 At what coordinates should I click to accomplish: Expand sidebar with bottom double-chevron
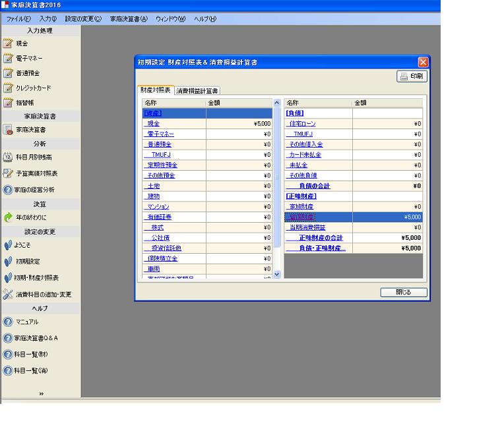[41, 393]
